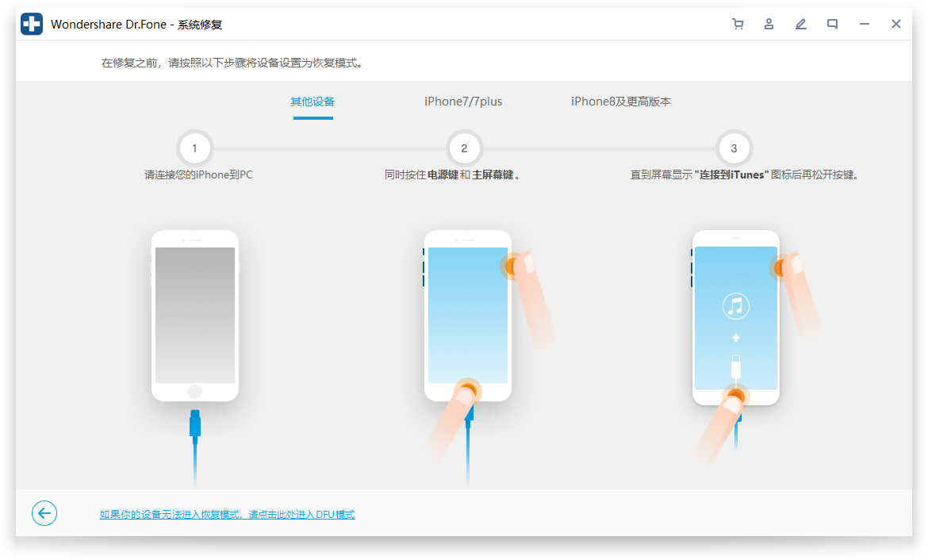Screen dimensions: 928x560
Task: Click the instruction 在修复之前 text
Action: (x=232, y=63)
